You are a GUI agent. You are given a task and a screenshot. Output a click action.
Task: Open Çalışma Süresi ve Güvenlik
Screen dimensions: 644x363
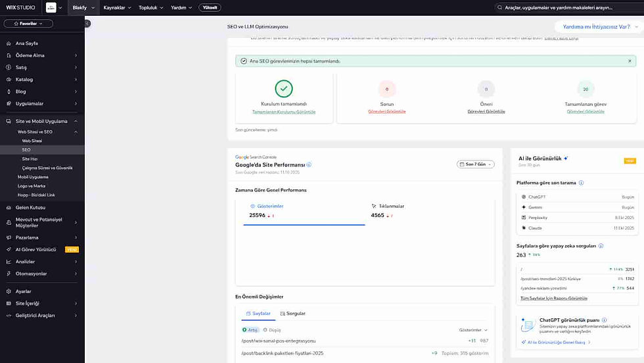(47, 168)
